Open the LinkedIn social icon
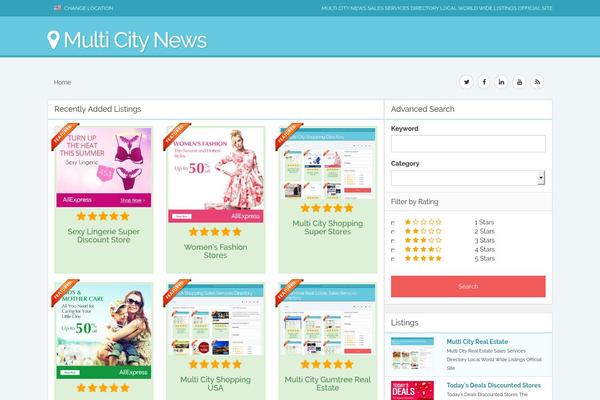Screen dimensions: 600x400 pos(501,82)
